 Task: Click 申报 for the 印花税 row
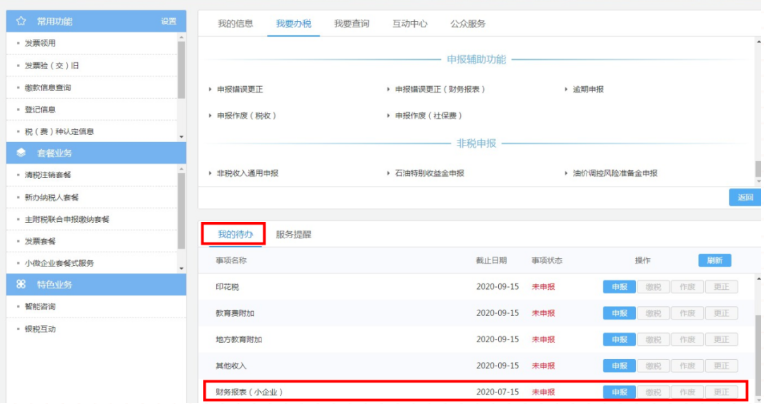[619, 287]
